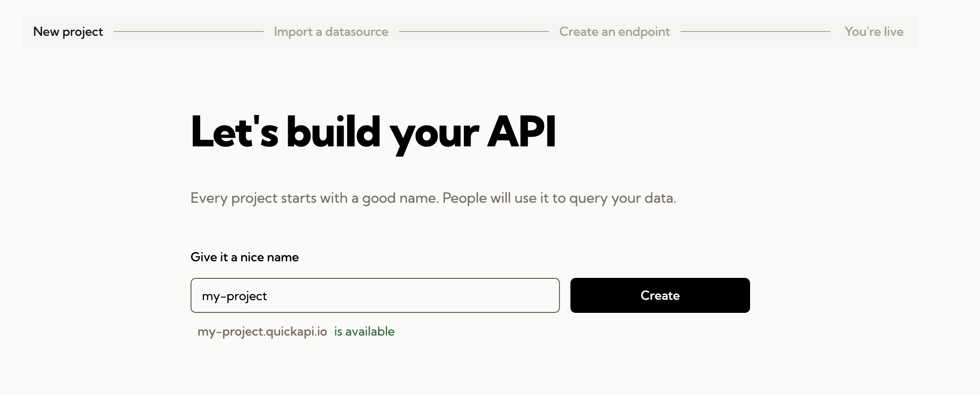
Task: Focus the project name input field
Action: 375,295
